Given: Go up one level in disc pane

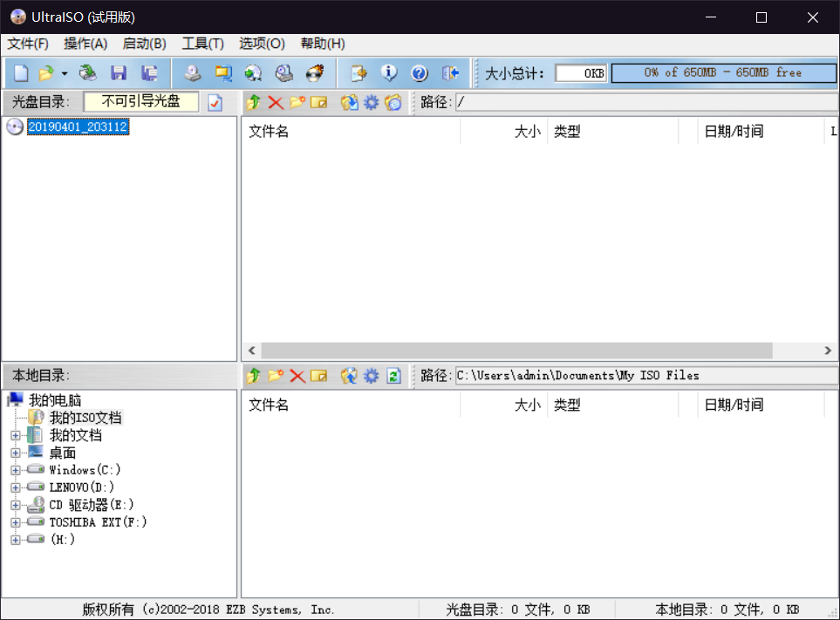Looking at the screenshot, I should (x=253, y=102).
